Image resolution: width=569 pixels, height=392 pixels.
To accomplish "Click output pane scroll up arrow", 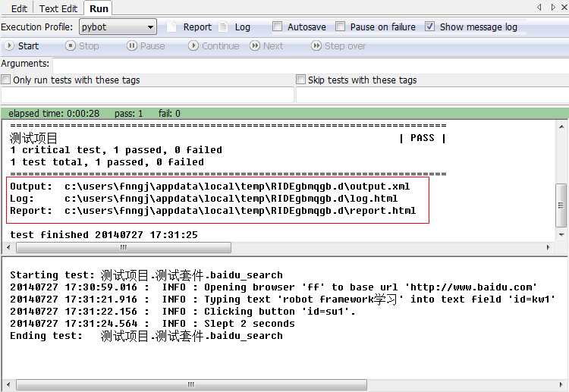I will tap(561, 127).
